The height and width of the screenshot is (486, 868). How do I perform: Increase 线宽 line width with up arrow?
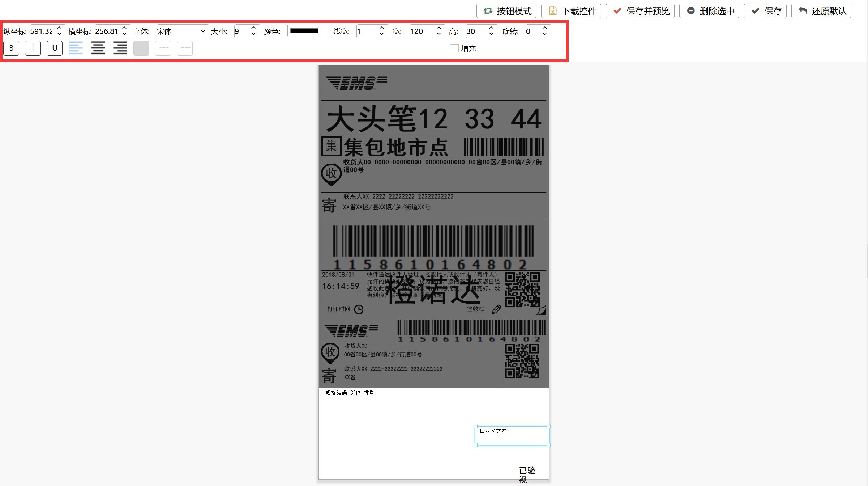382,28
